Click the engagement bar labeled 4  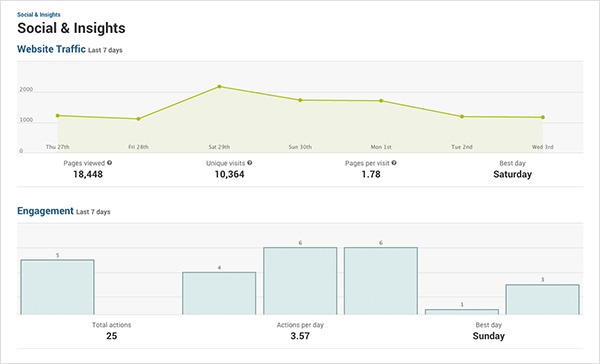pyautogui.click(x=219, y=293)
